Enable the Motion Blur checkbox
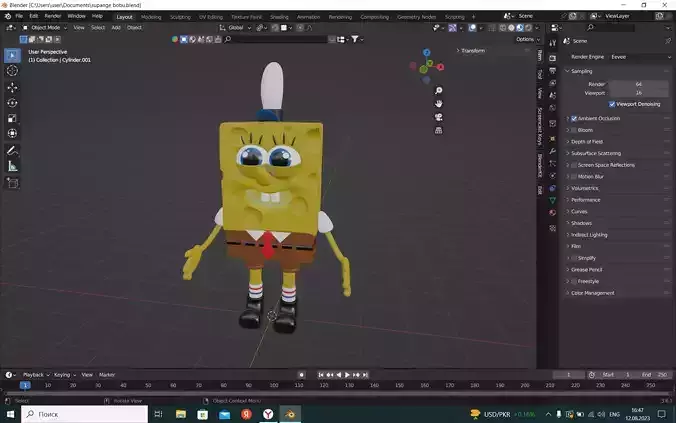676x423 pixels. 574,177
